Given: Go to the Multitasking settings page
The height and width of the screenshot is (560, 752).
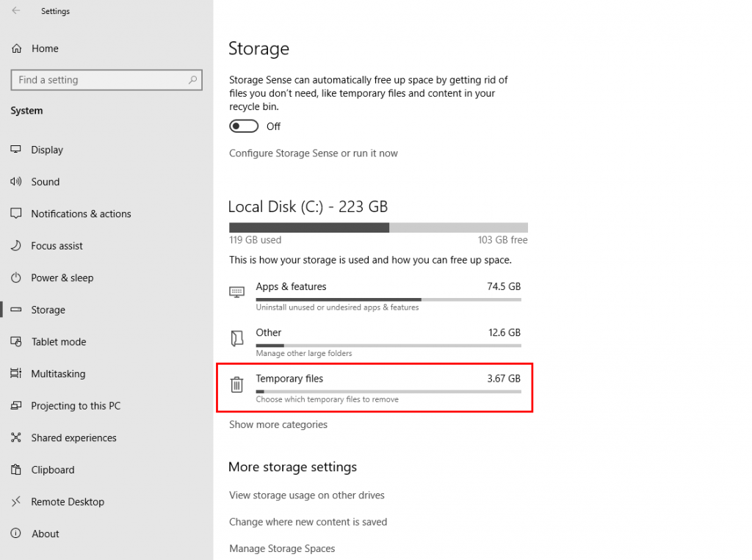Looking at the screenshot, I should tap(58, 374).
